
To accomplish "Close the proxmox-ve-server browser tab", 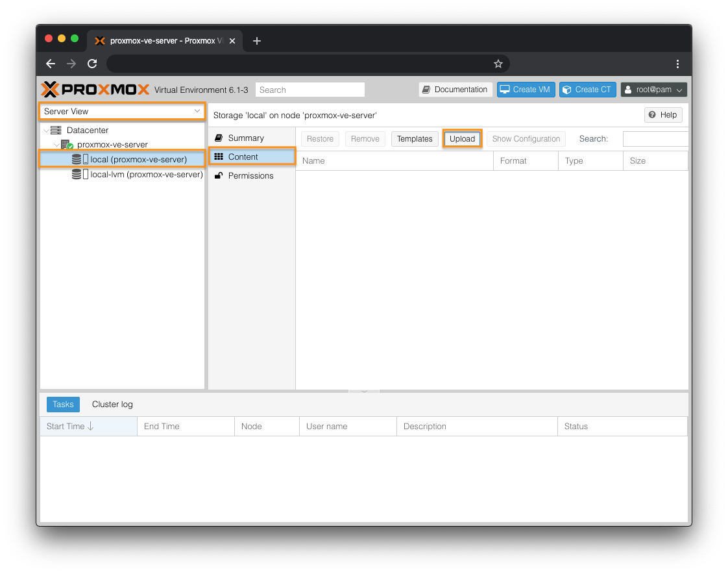I will tap(232, 41).
